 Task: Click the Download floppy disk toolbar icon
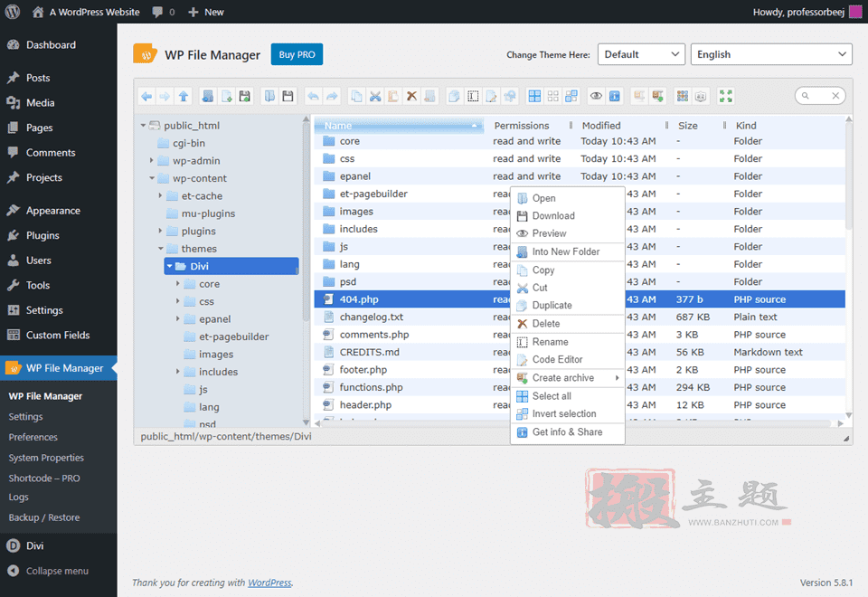(x=288, y=97)
